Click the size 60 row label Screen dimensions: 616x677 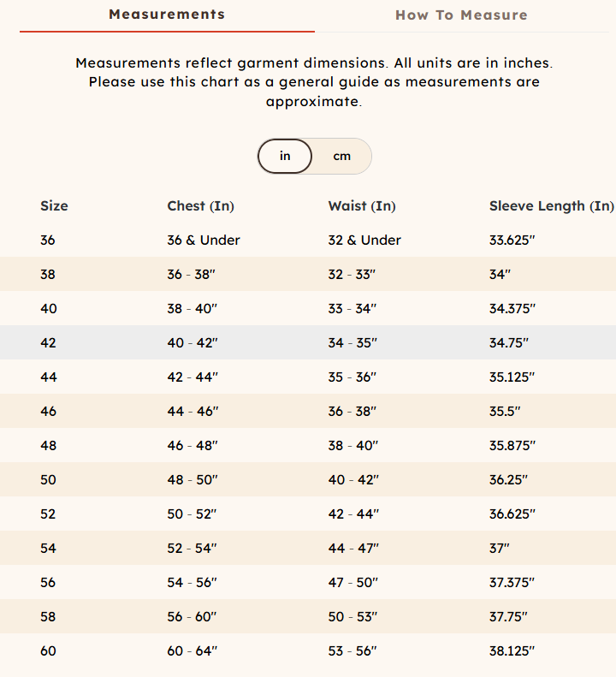click(x=48, y=651)
